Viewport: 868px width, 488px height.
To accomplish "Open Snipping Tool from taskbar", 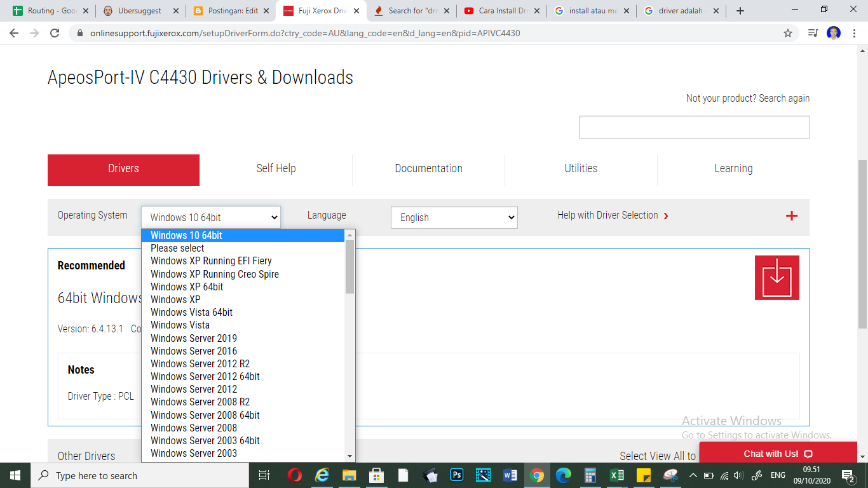I will [x=670, y=475].
